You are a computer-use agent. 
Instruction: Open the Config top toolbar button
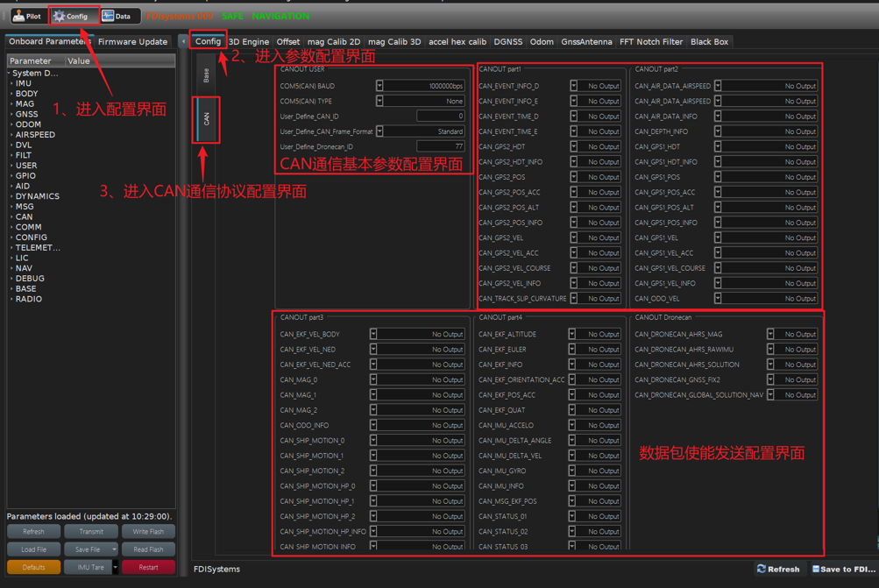point(74,17)
